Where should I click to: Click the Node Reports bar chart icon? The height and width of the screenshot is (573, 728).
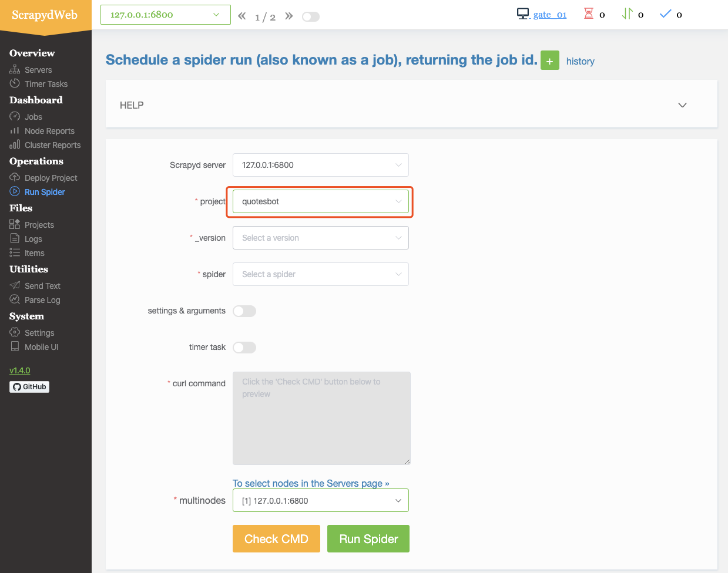(15, 130)
